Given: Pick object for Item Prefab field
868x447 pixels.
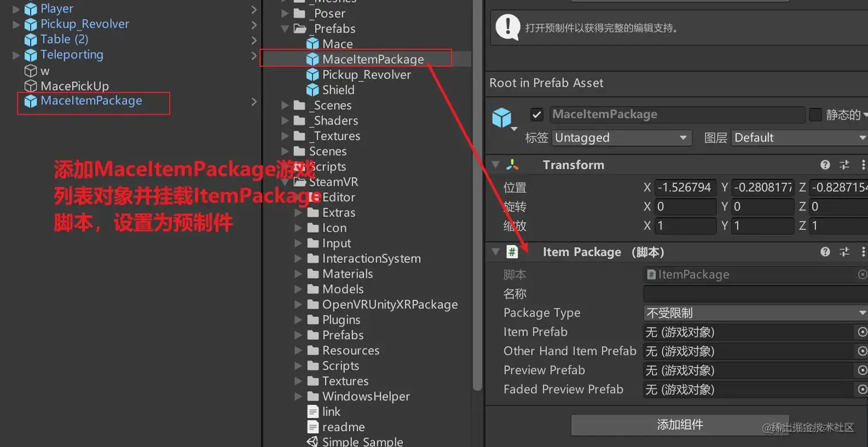Looking at the screenshot, I should pyautogui.click(x=862, y=332).
